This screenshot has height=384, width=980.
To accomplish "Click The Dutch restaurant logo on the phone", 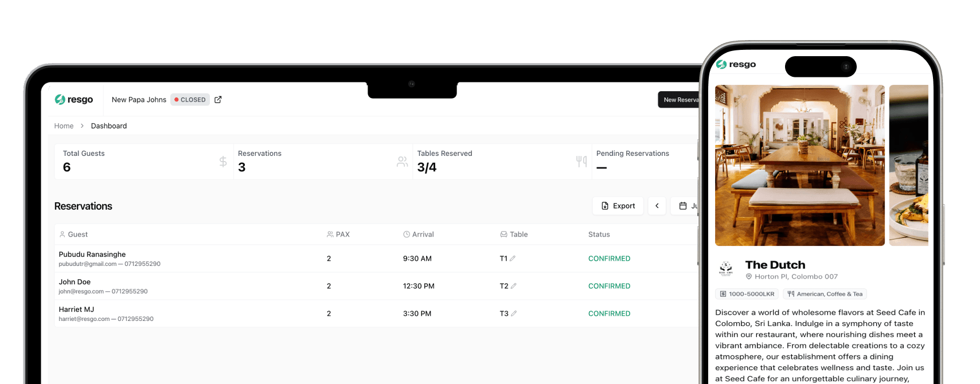I will 726,268.
